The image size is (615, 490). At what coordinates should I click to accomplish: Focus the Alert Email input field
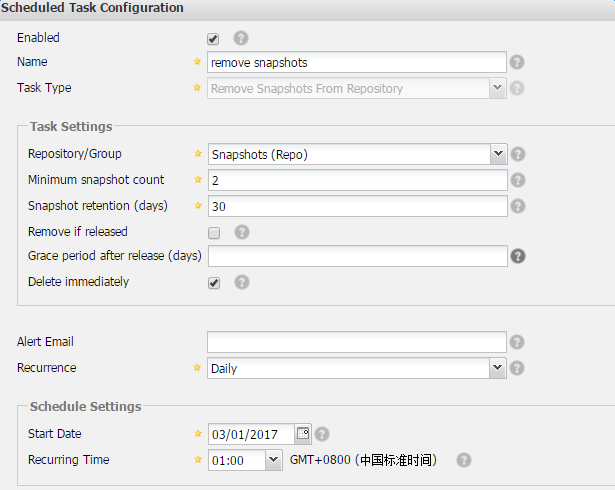357,342
